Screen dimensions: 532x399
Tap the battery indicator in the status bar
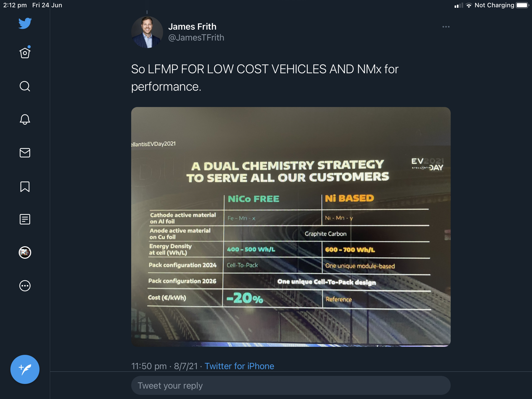(x=522, y=5)
